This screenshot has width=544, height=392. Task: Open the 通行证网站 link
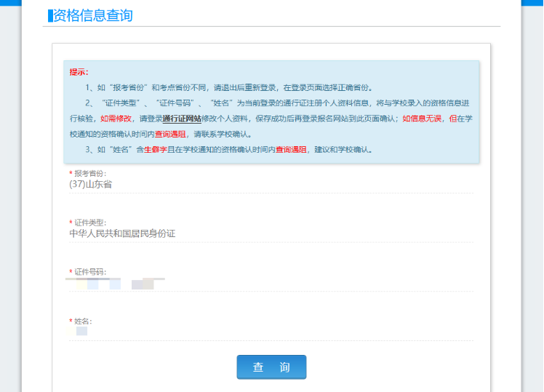(181, 119)
